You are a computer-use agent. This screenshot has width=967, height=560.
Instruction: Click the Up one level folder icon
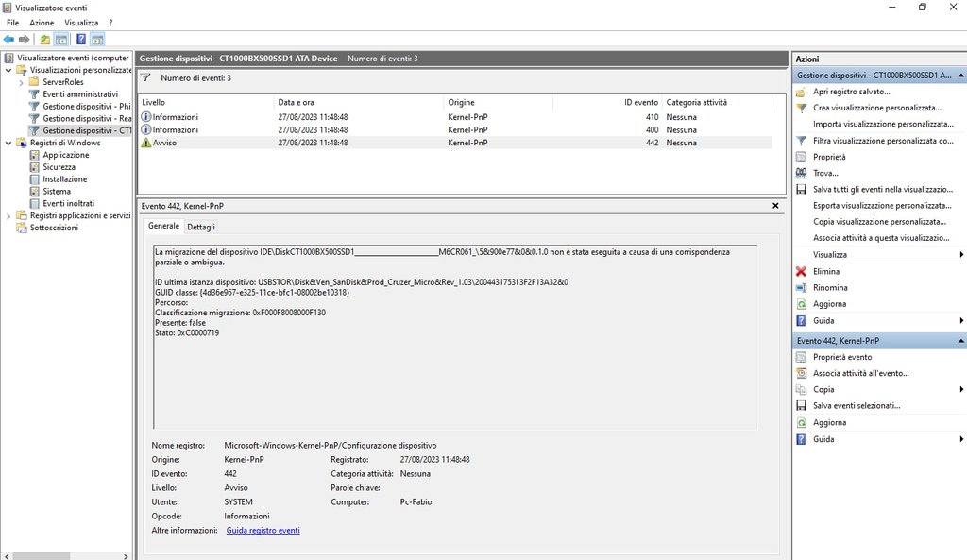tap(44, 40)
